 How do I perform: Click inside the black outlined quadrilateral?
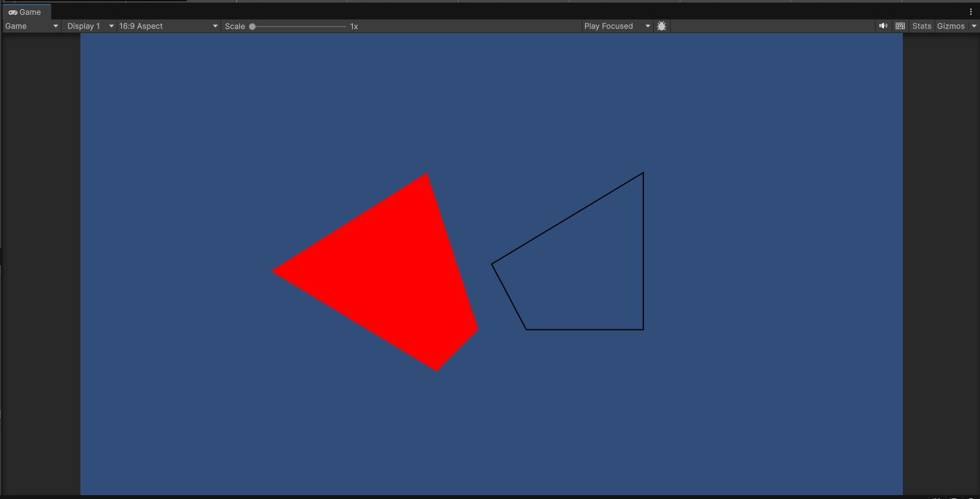584,272
